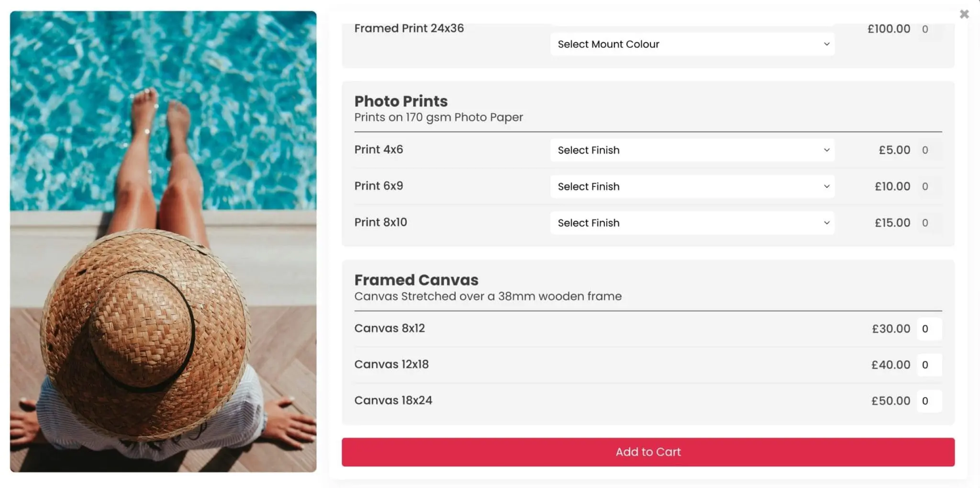Select the Framed Canvas section heading
980x488 pixels.
tap(416, 280)
